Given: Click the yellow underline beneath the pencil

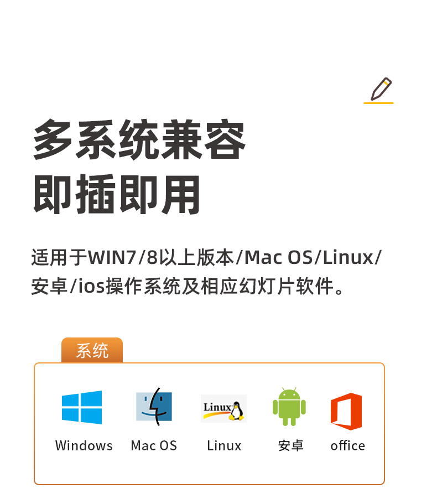Looking at the screenshot, I should pos(378,103).
